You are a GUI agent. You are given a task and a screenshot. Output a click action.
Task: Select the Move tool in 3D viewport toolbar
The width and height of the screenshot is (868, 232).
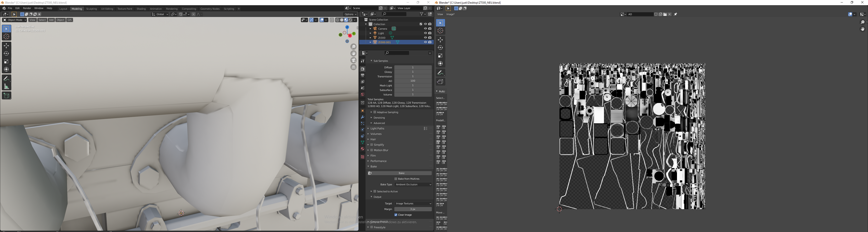(x=6, y=45)
